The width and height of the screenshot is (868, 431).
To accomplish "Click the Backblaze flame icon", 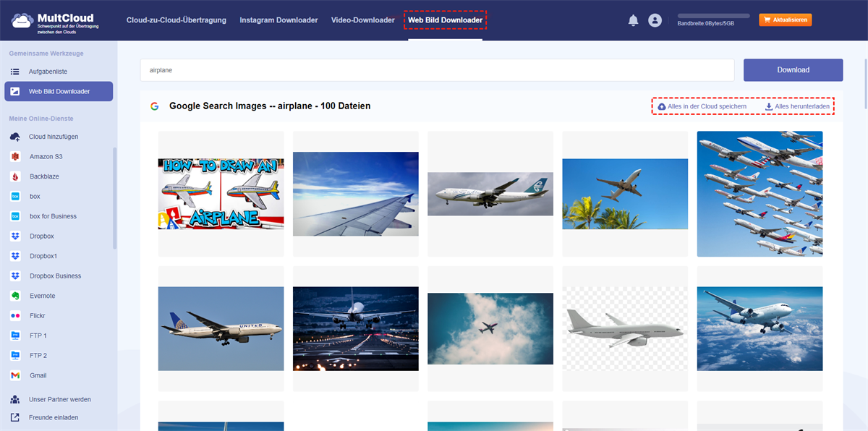I will point(15,176).
